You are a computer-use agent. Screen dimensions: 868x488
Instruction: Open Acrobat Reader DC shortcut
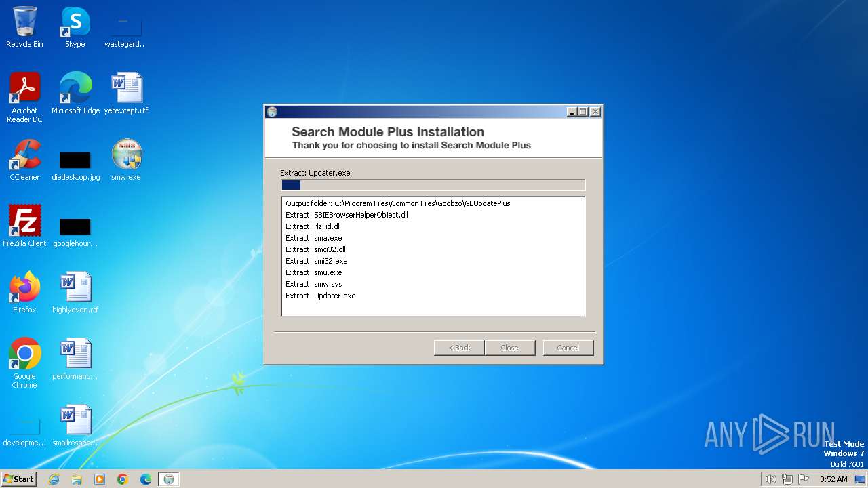24,98
